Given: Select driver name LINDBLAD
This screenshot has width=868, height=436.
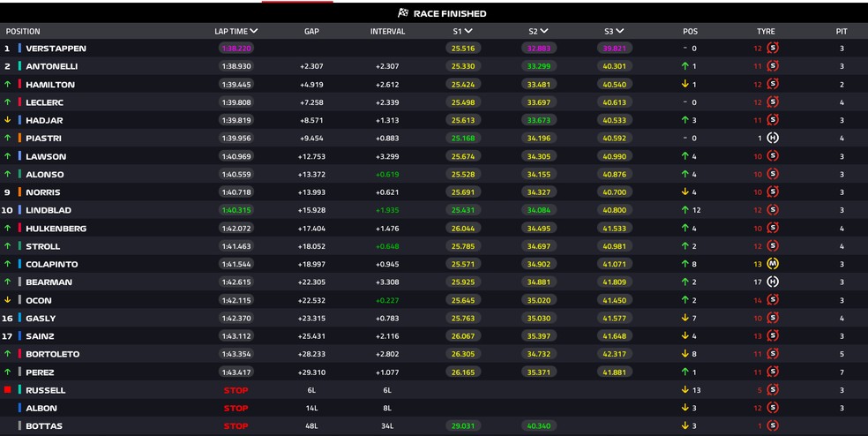Looking at the screenshot, I should pos(49,210).
